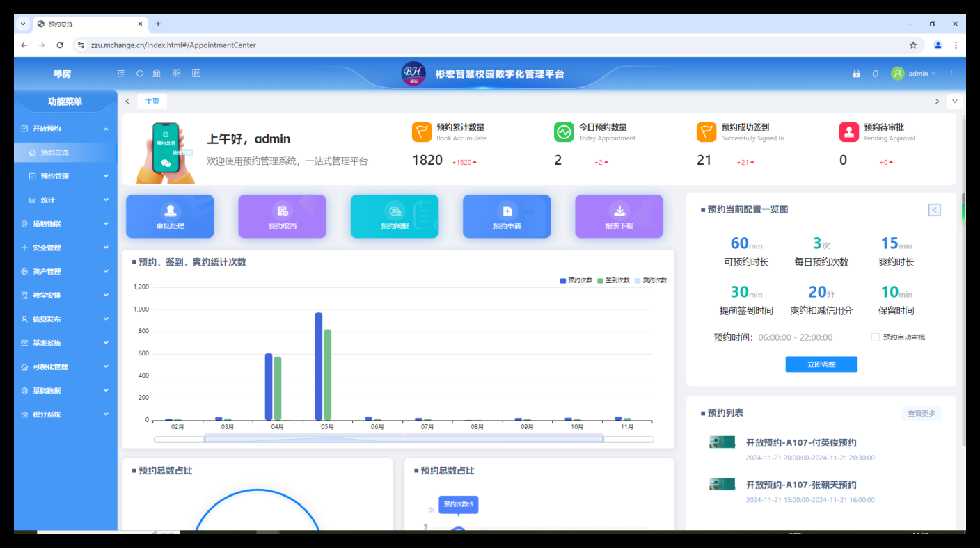Click the chart's data zoom slider bar
The image size is (980, 548).
tap(404, 439)
